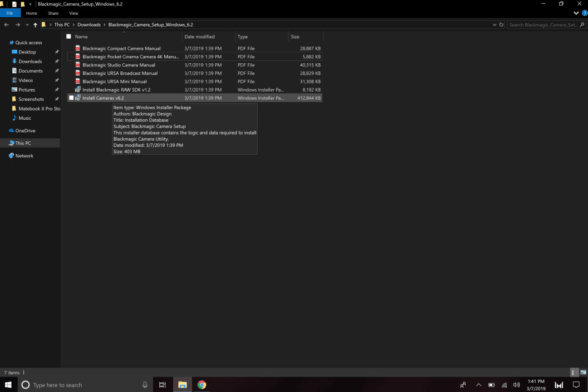588x392 pixels.
Task: Open the View ribbon tab
Action: pyautogui.click(x=74, y=13)
